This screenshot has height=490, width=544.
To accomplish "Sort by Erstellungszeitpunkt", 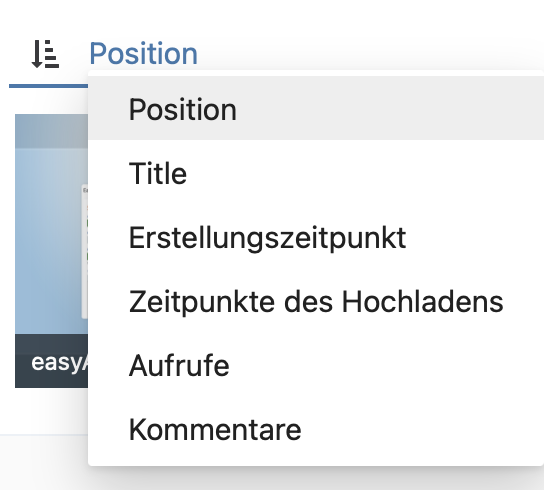I will pos(316,237).
